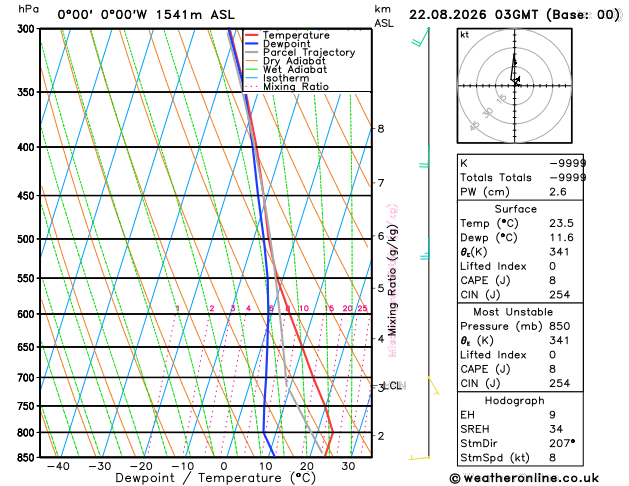The height and width of the screenshot is (486, 629).
Task: Click the '30' temperature axis tick label
Action: (348, 466)
